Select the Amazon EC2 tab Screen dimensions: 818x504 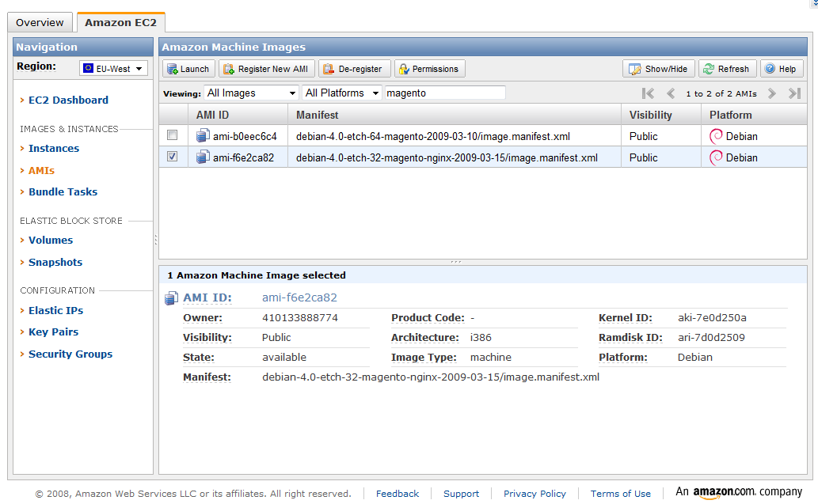[x=121, y=22]
